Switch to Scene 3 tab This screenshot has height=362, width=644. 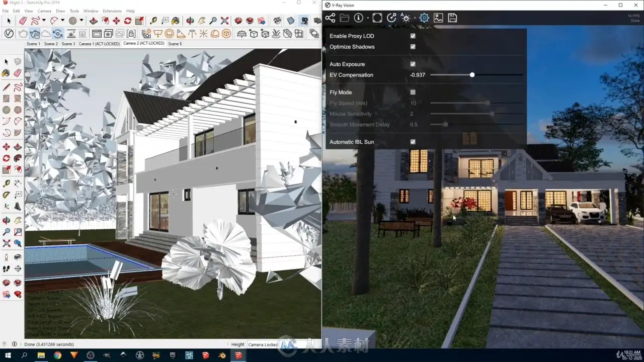[68, 44]
